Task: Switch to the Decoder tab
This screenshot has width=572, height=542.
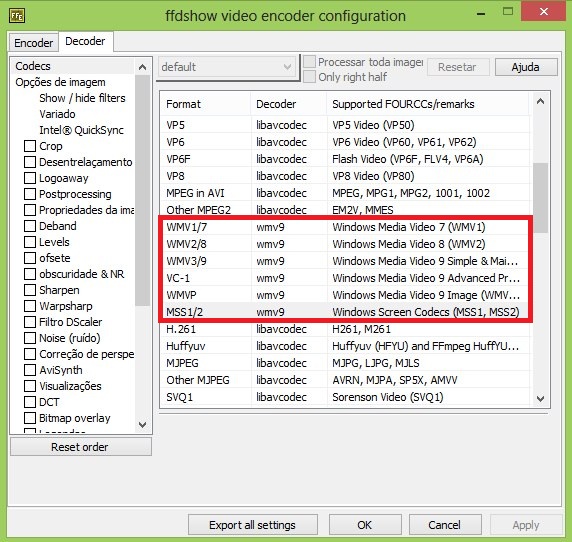Action: (85, 41)
